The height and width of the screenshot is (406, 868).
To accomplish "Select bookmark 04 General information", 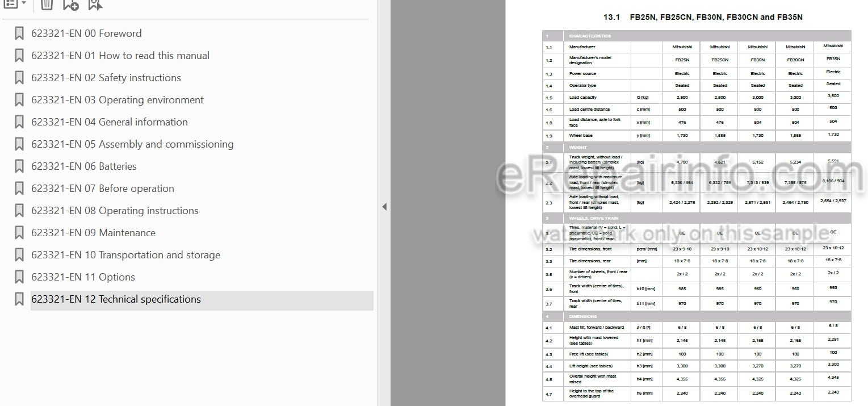I will [x=110, y=122].
